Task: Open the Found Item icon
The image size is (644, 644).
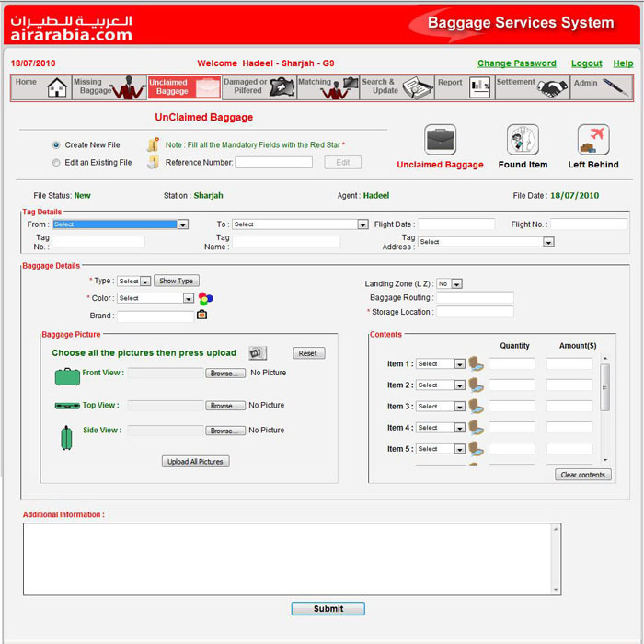Action: pyautogui.click(x=523, y=140)
